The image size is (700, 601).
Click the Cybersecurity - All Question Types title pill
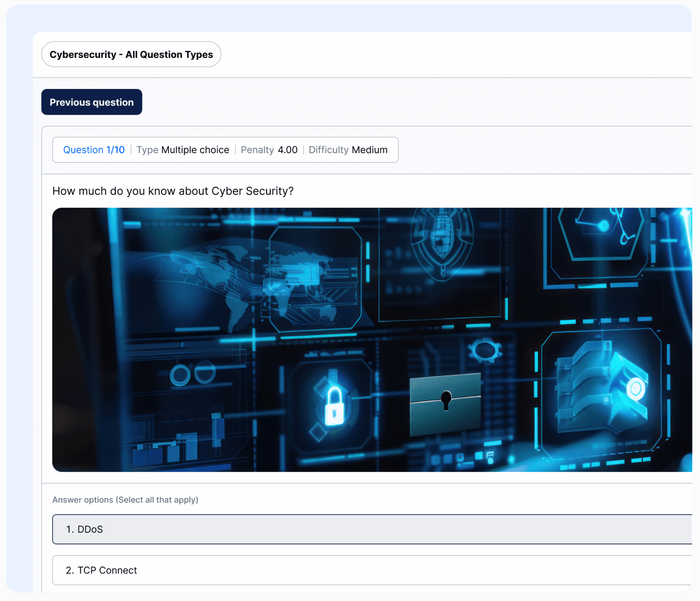click(x=131, y=54)
